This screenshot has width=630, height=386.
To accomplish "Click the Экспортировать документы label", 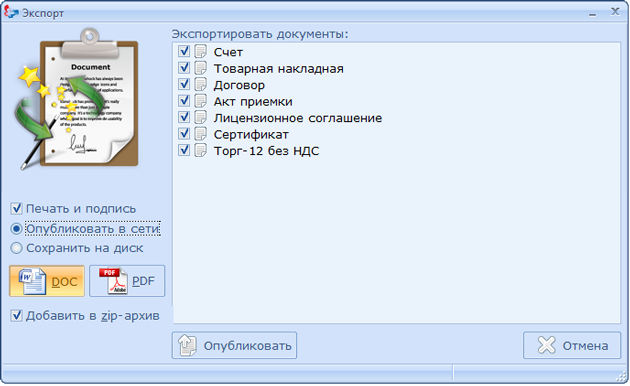I will 260,34.
